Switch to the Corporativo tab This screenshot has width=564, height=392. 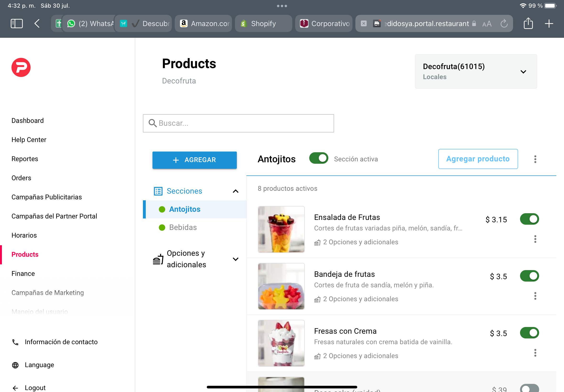click(324, 24)
